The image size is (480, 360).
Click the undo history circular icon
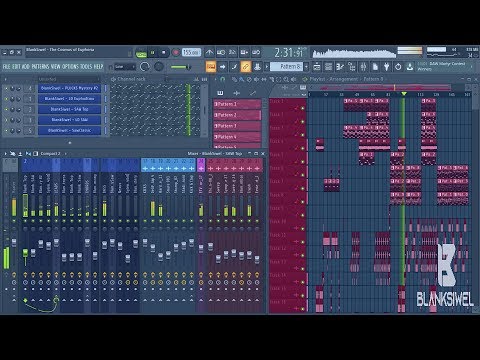point(398,67)
